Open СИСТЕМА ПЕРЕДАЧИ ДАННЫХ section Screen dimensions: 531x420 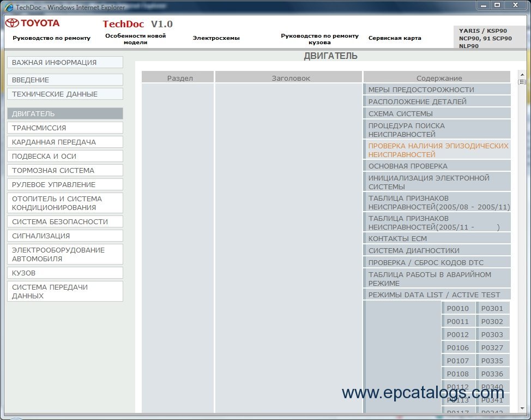tap(65, 291)
